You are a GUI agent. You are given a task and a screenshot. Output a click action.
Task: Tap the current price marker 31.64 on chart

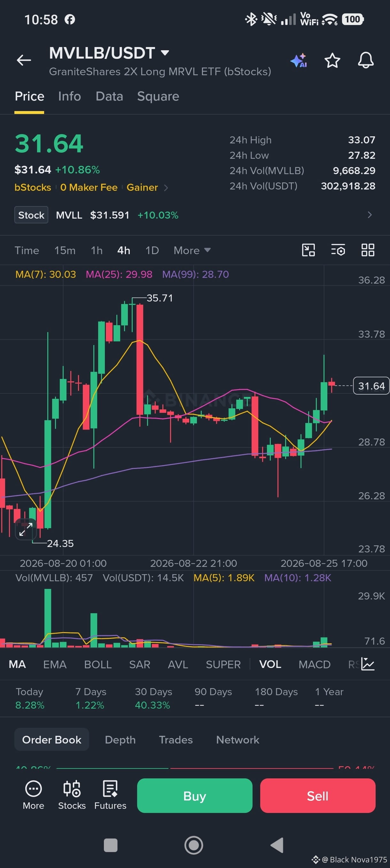pyautogui.click(x=371, y=386)
